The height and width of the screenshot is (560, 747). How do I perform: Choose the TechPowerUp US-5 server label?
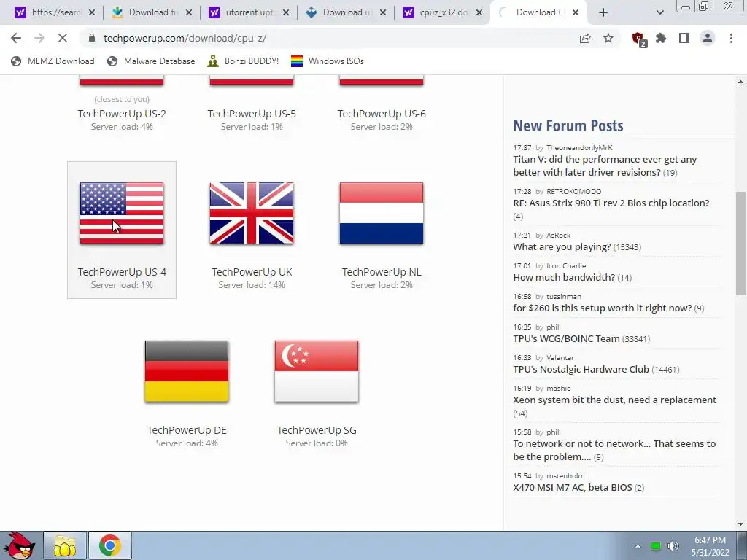252,114
